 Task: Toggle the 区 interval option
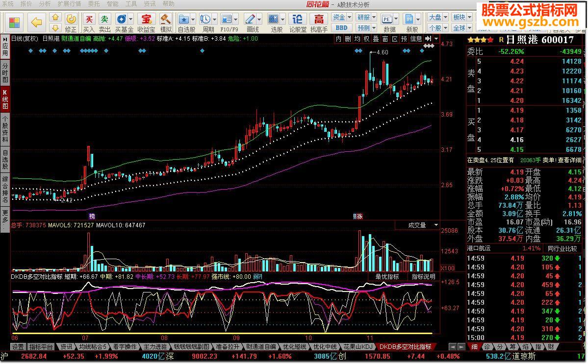coord(394,39)
